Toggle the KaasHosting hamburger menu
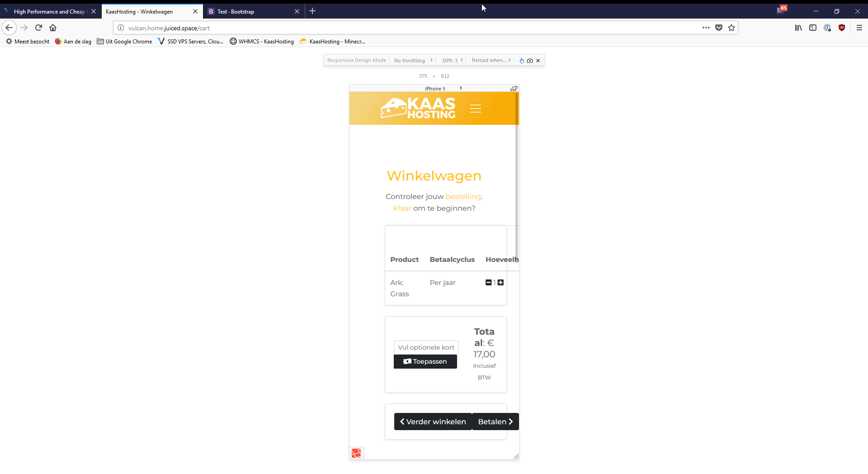868x474 pixels. pyautogui.click(x=475, y=109)
